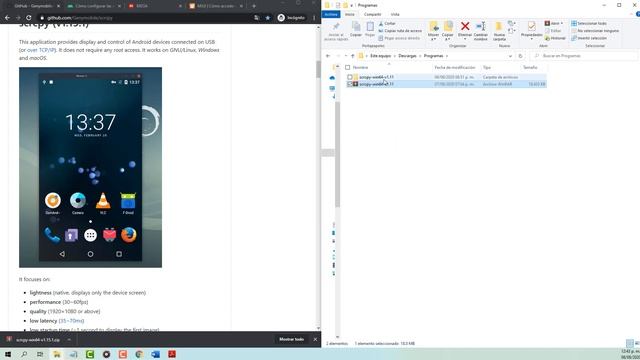Open the Abrir dropdown arrow
Image resolution: width=640 pixels, height=360 pixels.
(562, 24)
